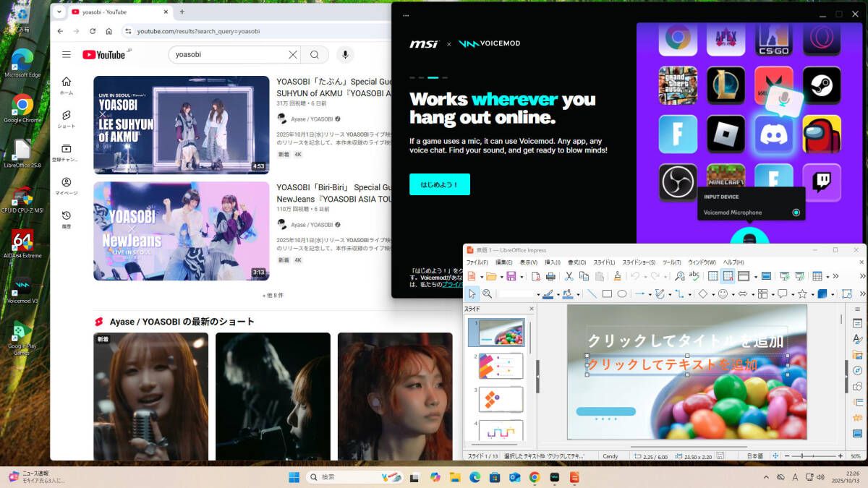Image resolution: width=868 pixels, height=488 pixels.
Task: Click the YouTube search magnifier button
Action: click(315, 54)
